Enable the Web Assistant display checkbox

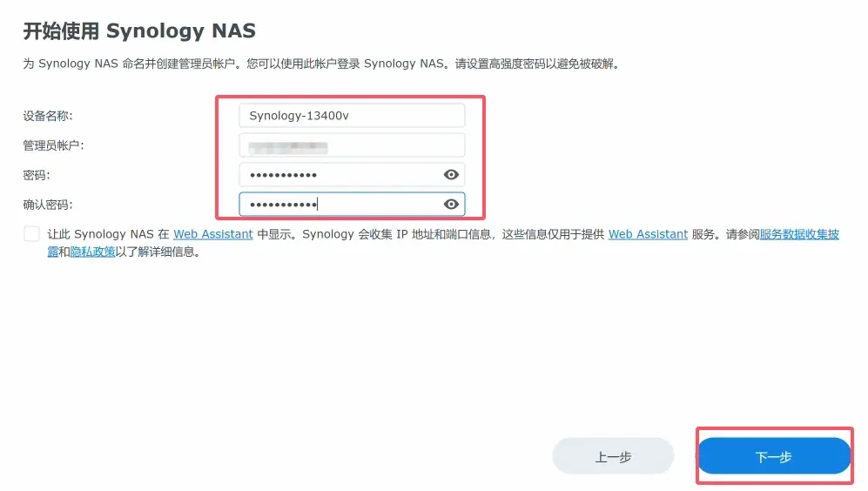(x=31, y=233)
